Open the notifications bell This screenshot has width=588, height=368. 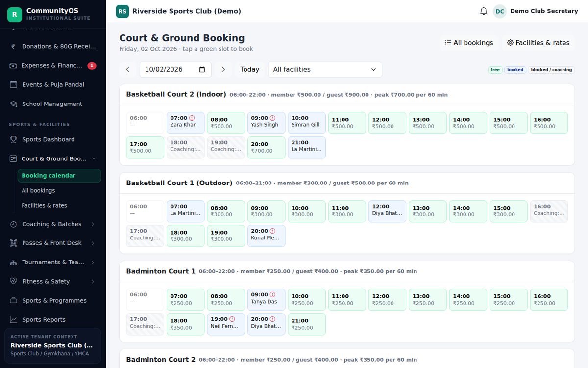point(484,11)
